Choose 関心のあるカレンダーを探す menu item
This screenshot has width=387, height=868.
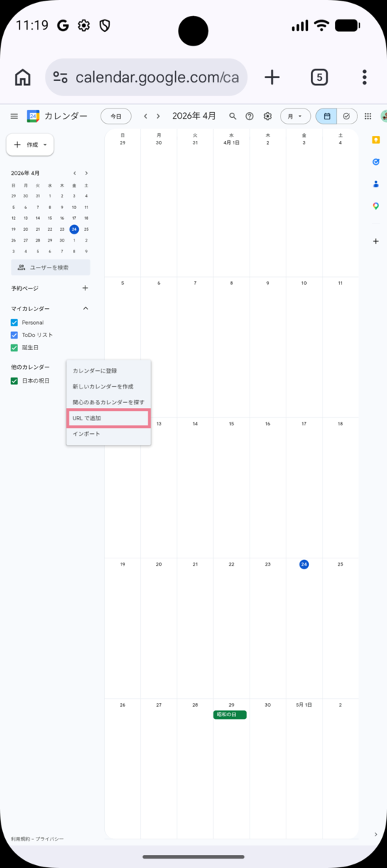pos(109,402)
